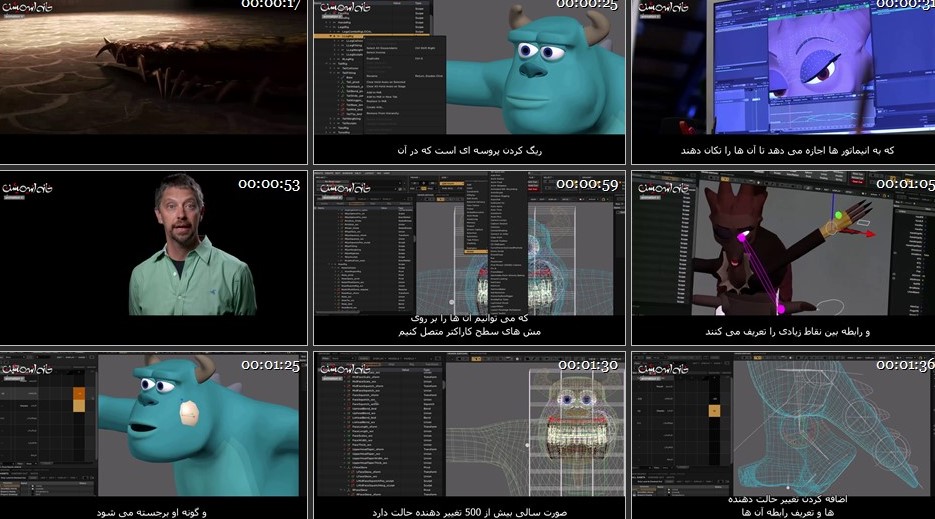Select the magenta control point near the character's eye
935x519 pixels.
(x=742, y=237)
